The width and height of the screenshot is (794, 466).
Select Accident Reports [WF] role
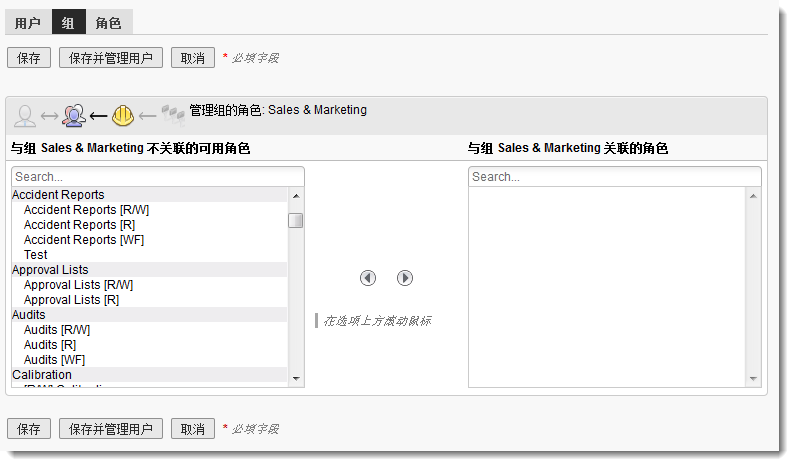[x=149, y=240]
